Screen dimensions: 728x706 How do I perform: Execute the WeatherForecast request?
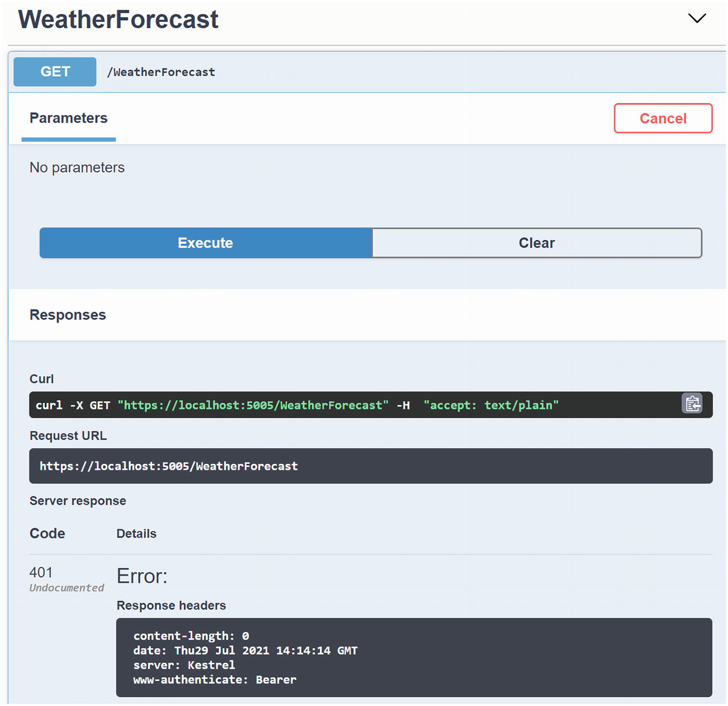pyautogui.click(x=206, y=243)
